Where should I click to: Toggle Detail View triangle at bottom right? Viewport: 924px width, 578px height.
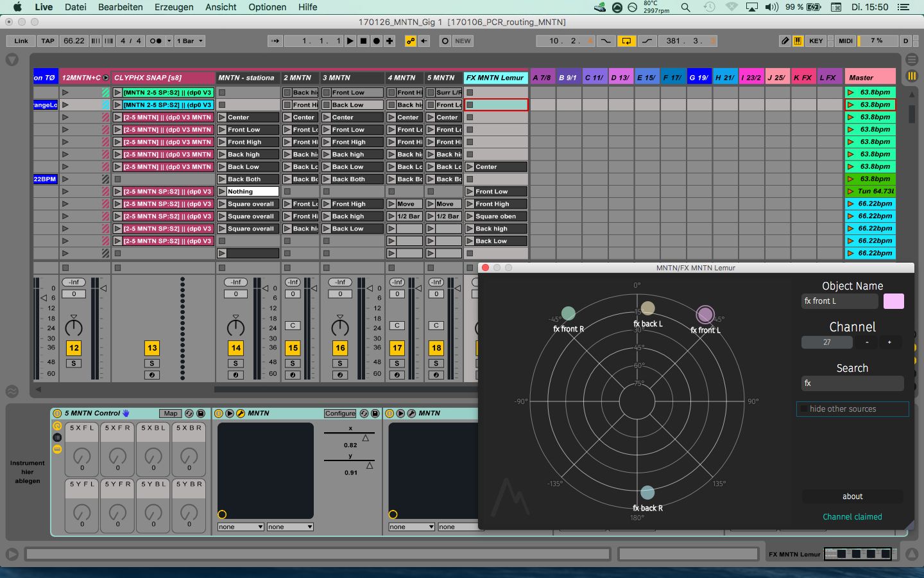tap(912, 554)
